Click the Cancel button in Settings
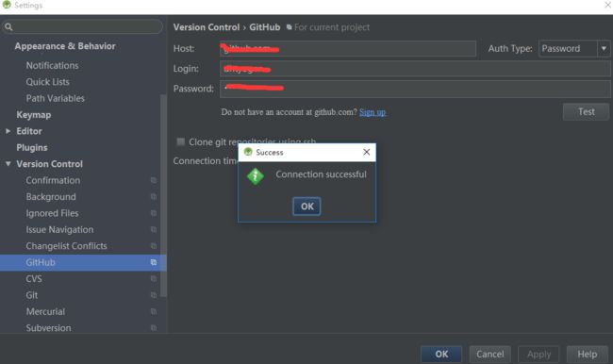The image size is (613, 364). pos(489,355)
